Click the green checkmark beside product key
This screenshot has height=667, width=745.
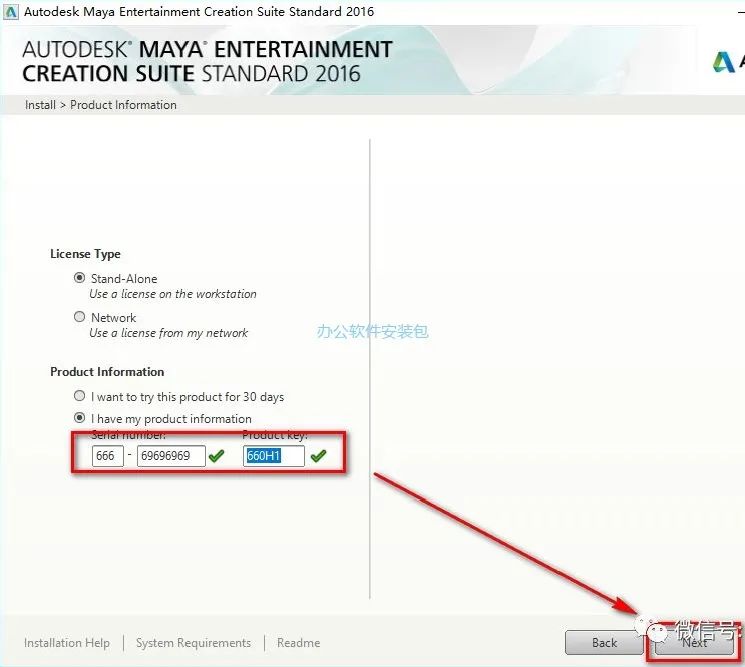pyautogui.click(x=318, y=456)
